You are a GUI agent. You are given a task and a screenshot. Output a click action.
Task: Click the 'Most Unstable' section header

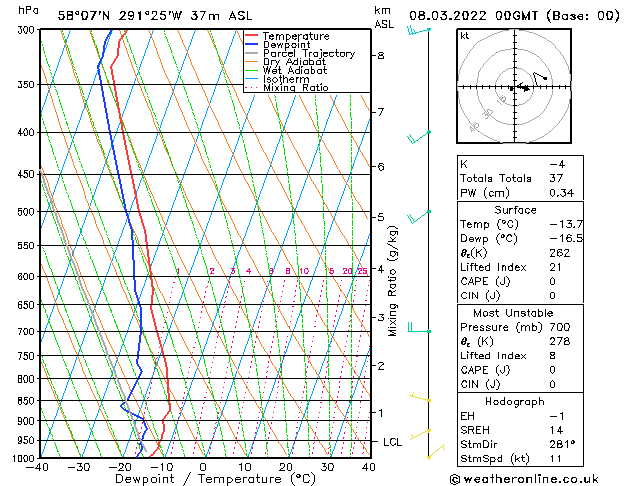click(513, 313)
